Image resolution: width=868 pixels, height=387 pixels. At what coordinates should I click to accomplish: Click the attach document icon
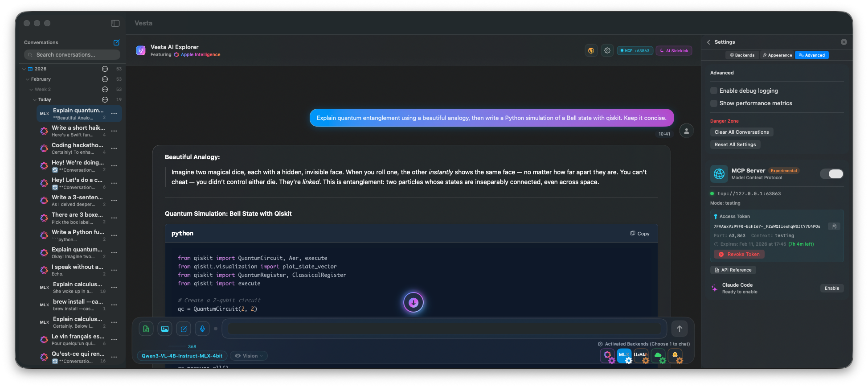click(x=146, y=329)
